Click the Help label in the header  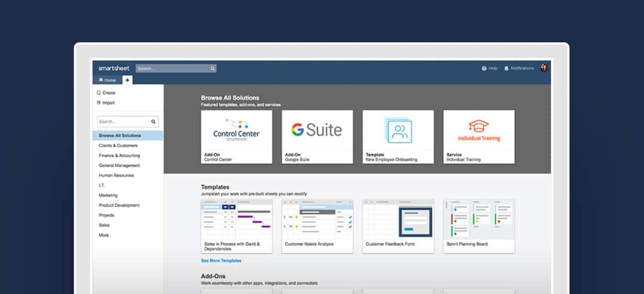(493, 69)
